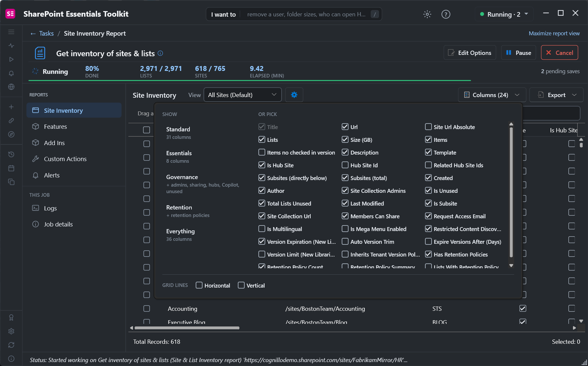588x366 pixels.
Task: Click the play icon in left rail
Action: (11, 59)
